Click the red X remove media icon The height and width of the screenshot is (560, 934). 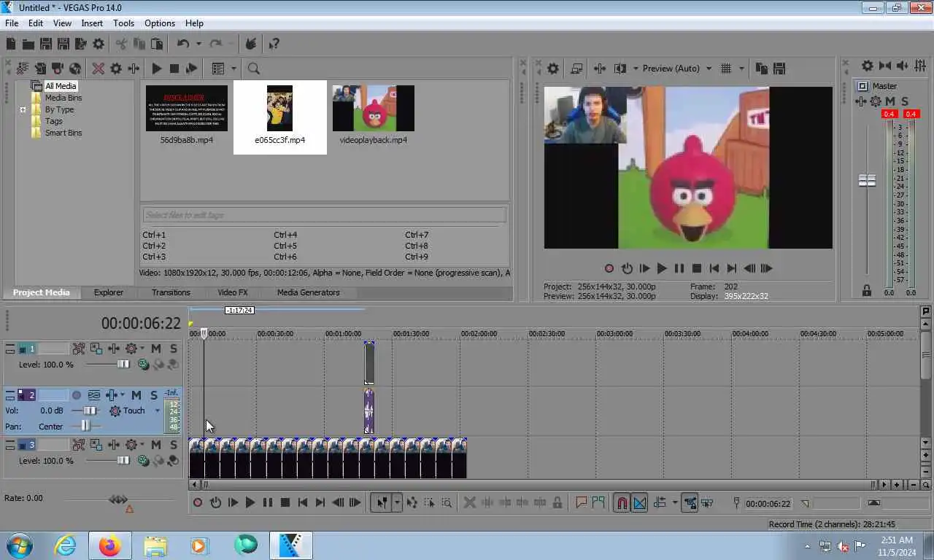tap(99, 69)
